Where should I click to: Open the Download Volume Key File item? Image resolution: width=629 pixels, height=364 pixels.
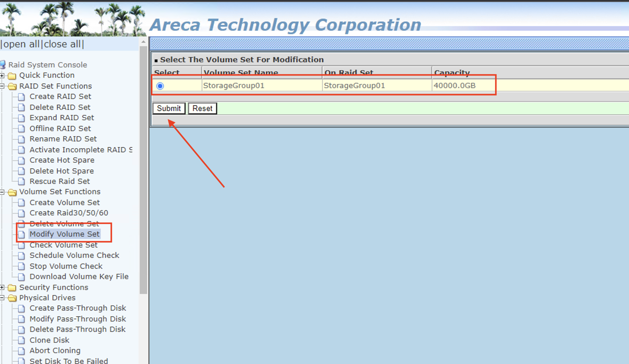point(79,277)
